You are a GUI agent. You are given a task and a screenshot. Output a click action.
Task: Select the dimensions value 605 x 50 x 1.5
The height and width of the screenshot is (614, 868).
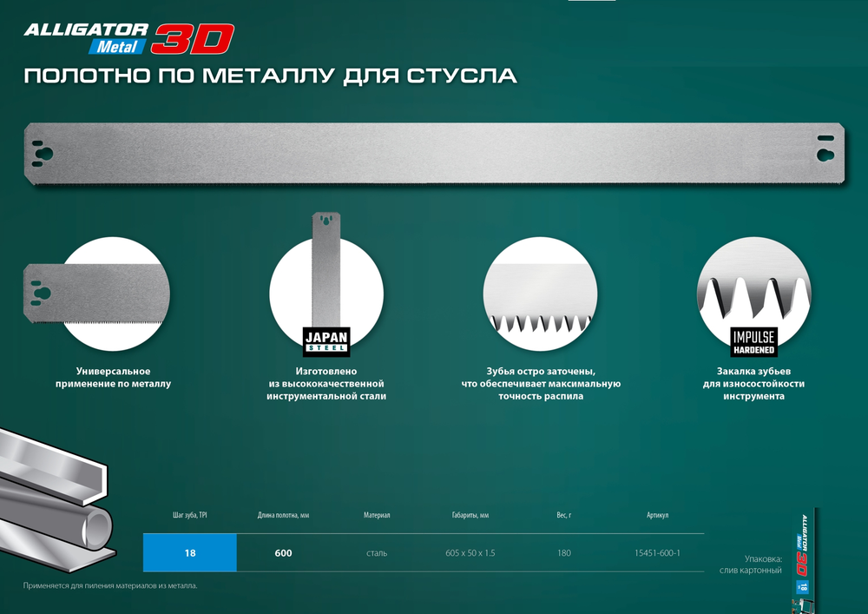click(x=470, y=553)
